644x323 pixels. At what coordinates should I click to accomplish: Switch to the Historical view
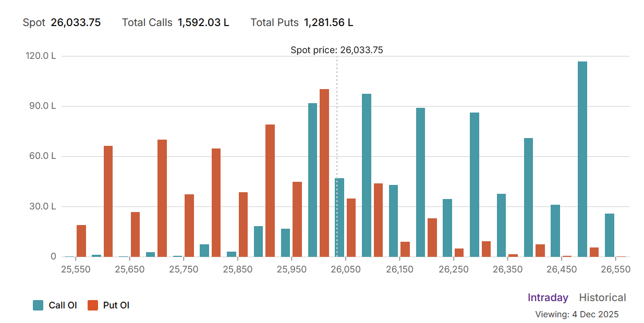(602, 297)
